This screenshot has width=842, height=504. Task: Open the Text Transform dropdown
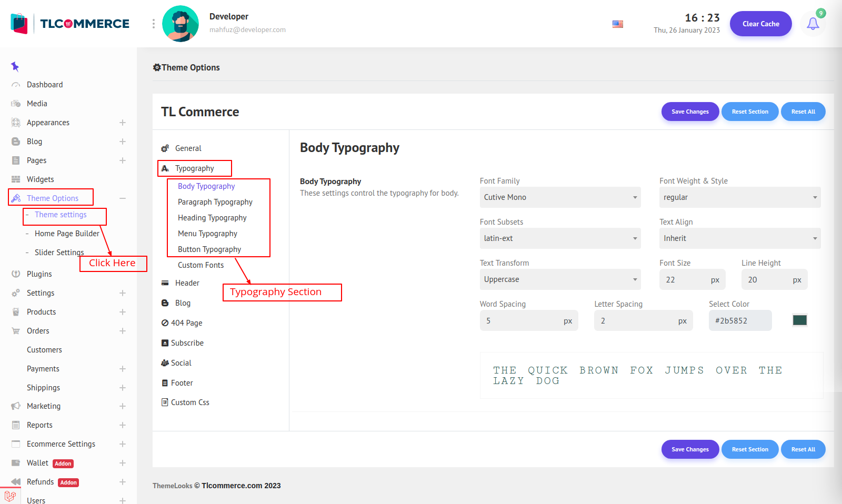coord(560,279)
